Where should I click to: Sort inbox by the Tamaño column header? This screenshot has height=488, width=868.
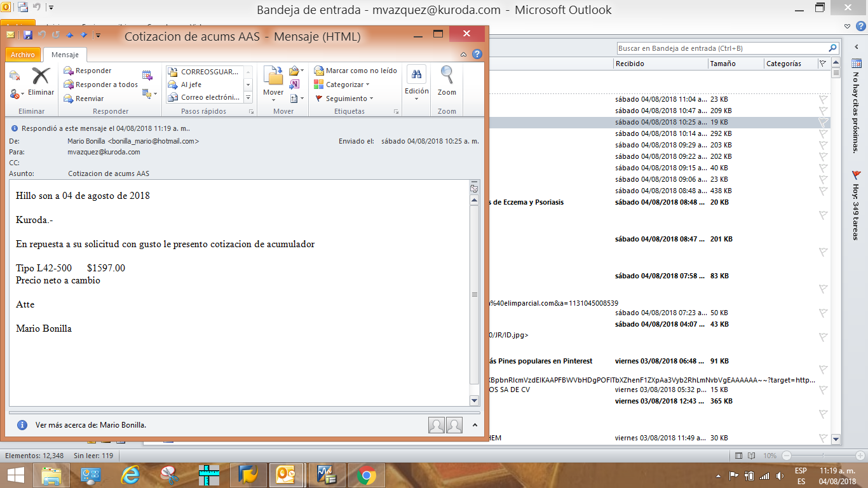(x=736, y=64)
